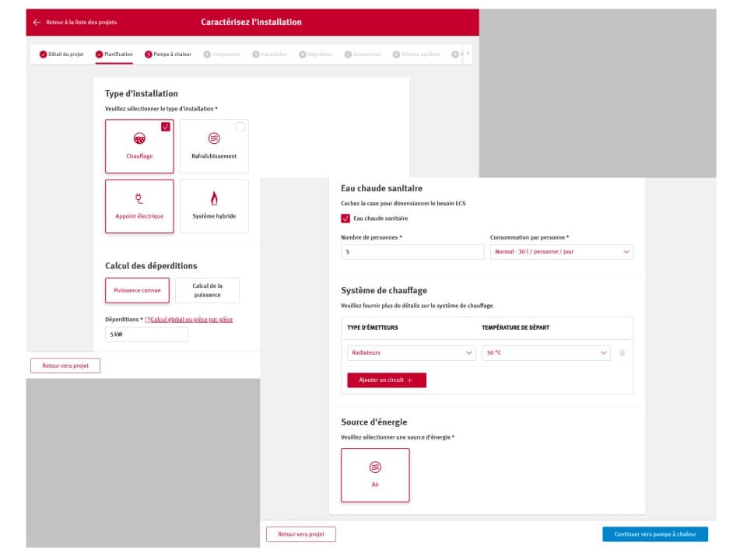The image size is (747, 560).
Task: Go to the Détail du projet step
Action: pos(61,54)
